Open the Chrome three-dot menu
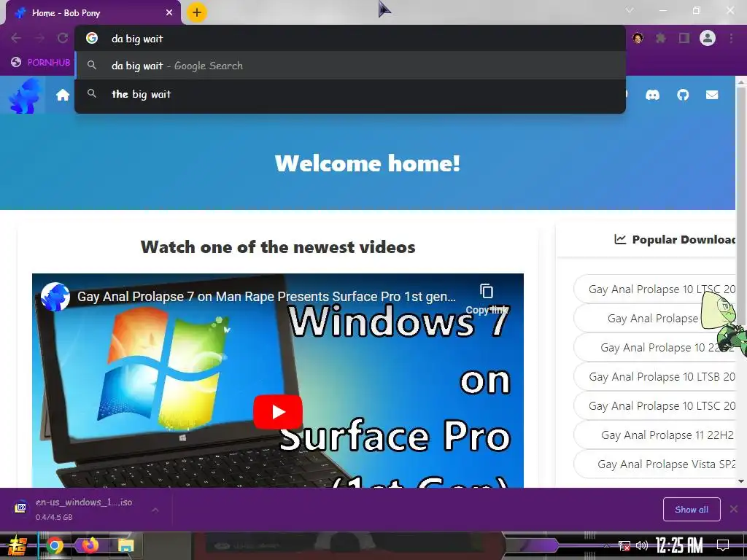 click(x=731, y=38)
